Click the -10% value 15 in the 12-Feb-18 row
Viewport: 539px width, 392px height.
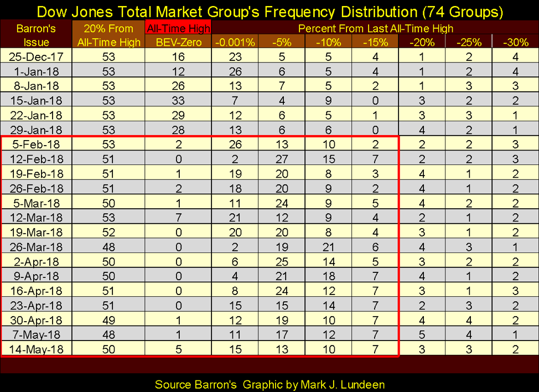pos(329,159)
